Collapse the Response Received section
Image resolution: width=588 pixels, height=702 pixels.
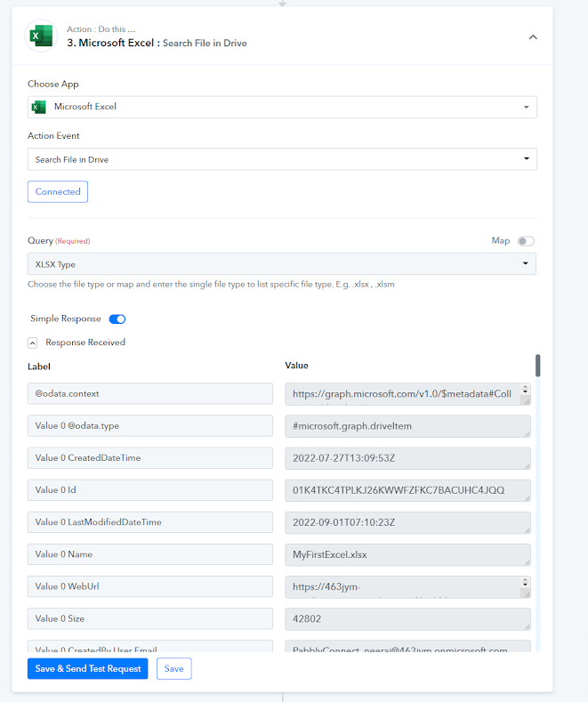32,343
